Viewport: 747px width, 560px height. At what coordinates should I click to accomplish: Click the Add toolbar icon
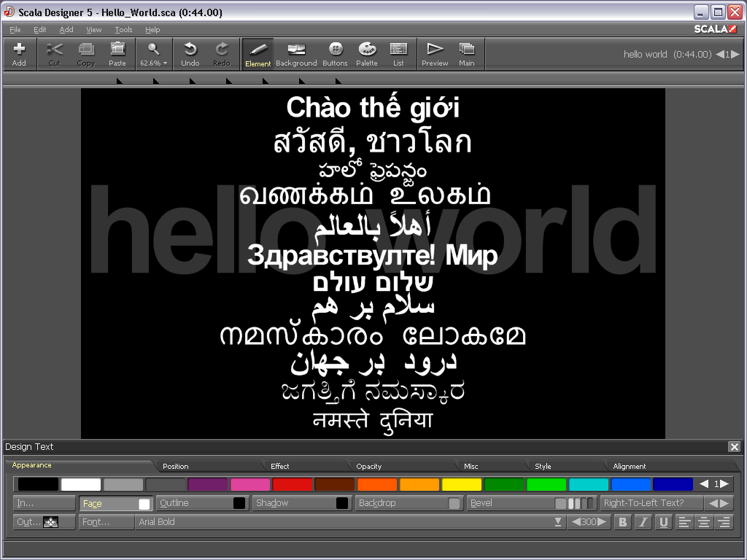coord(19,54)
